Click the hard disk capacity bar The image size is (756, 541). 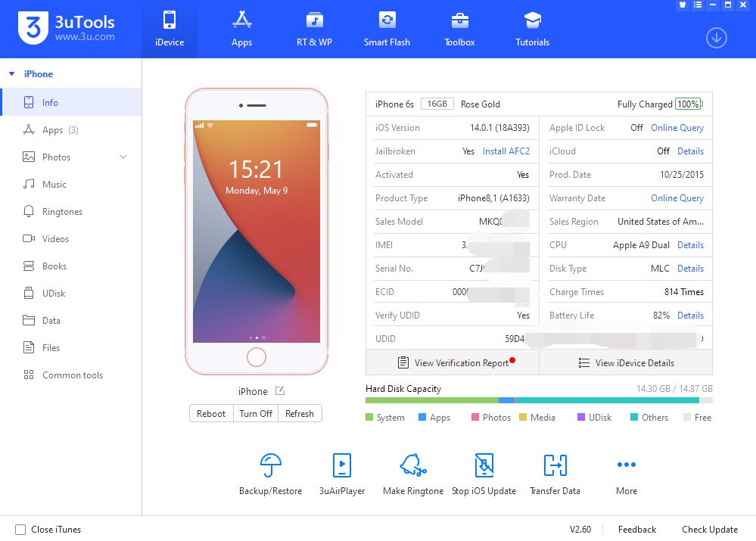539,400
